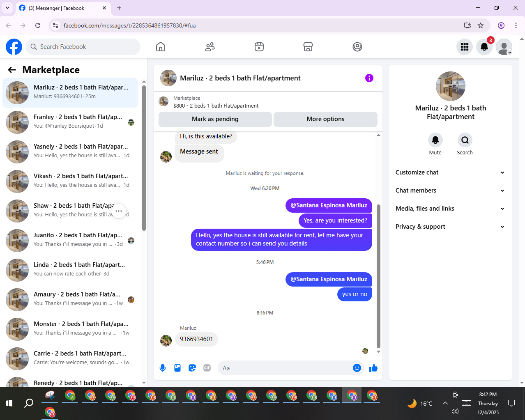This screenshot has width=525, height=420.
Task: Open the Franley conversation
Action: click(70, 122)
